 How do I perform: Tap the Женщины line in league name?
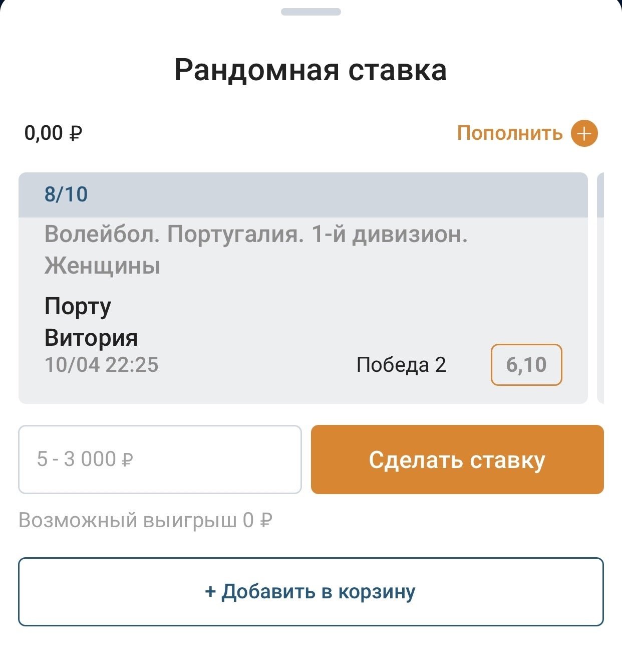pos(102,266)
